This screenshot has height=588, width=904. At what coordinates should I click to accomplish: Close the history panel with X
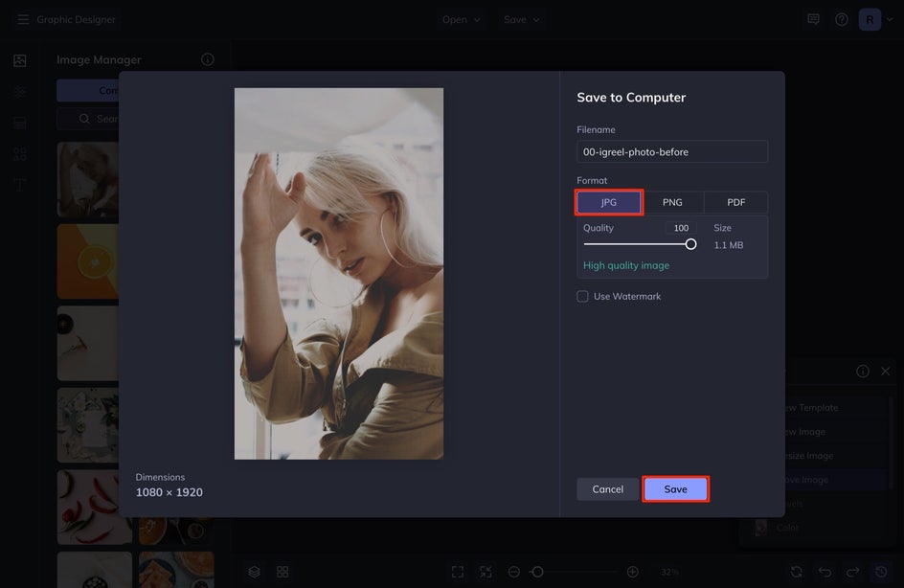[x=886, y=372]
